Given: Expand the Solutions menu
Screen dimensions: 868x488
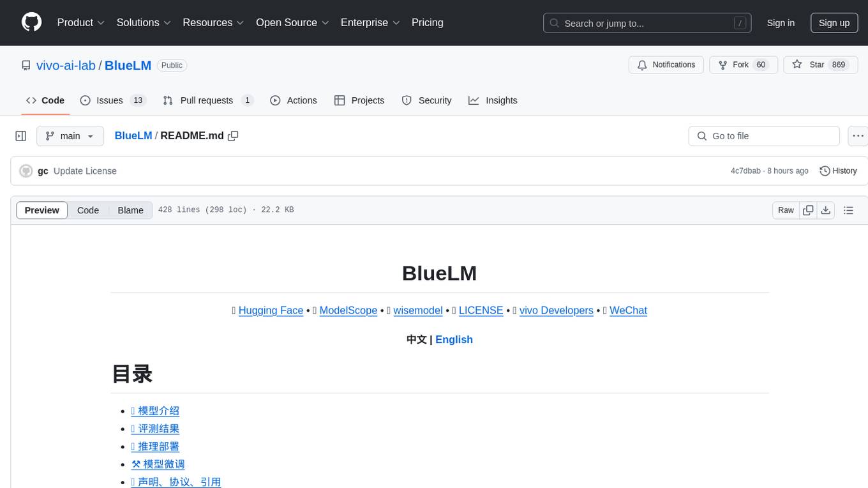Looking at the screenshot, I should 144,22.
